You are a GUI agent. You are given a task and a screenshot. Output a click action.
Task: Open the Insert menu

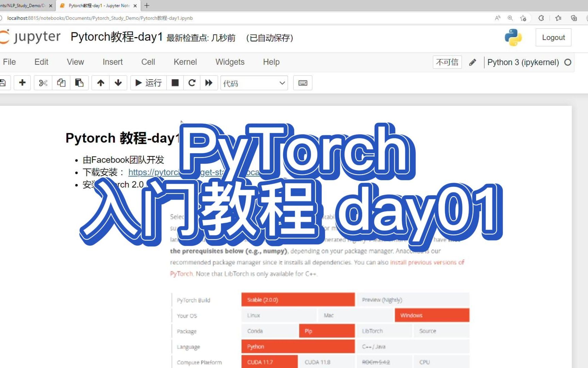tap(113, 62)
